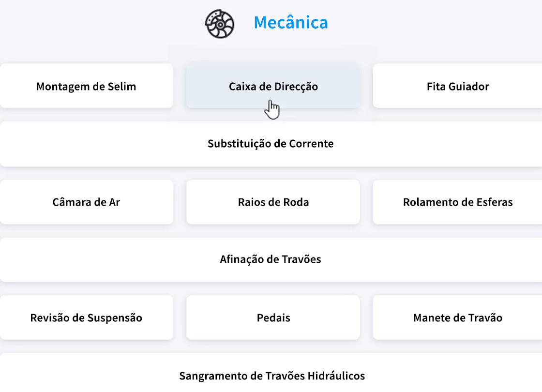This screenshot has width=542, height=392.
Task: Choose the Raios de Roda service
Action: click(272, 202)
